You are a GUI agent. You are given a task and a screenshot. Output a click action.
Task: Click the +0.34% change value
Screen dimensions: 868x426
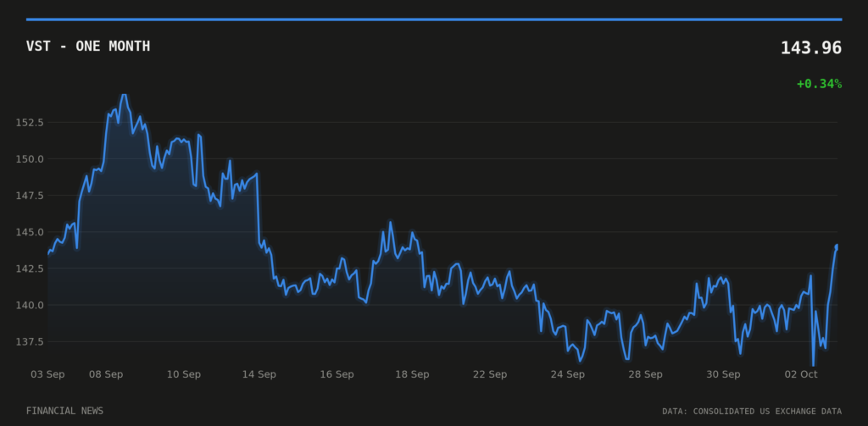coord(820,84)
